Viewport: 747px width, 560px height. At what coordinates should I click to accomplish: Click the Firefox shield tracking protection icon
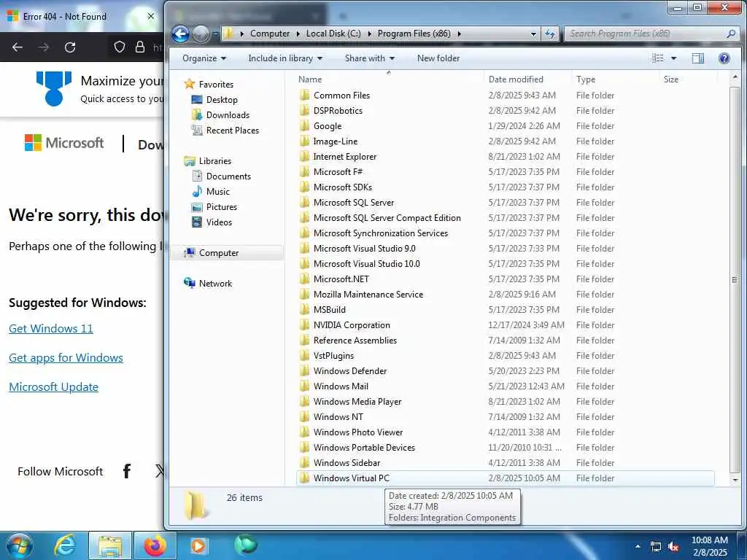pos(119,47)
